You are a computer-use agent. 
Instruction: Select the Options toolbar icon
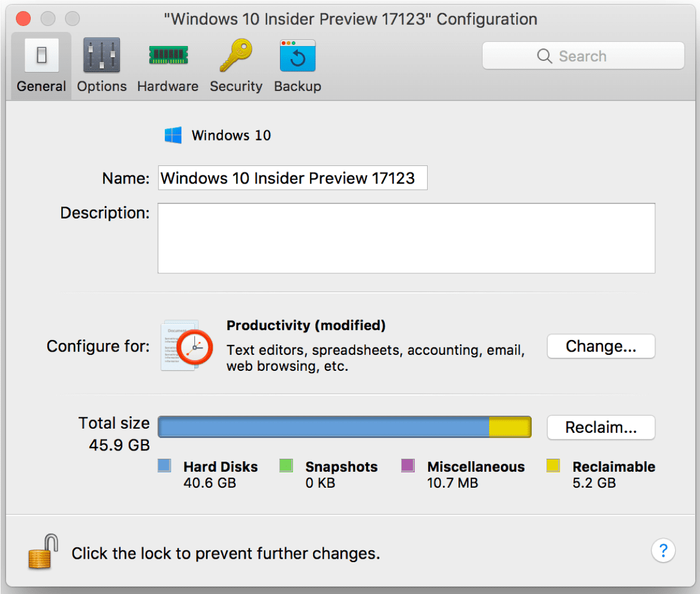[x=101, y=56]
